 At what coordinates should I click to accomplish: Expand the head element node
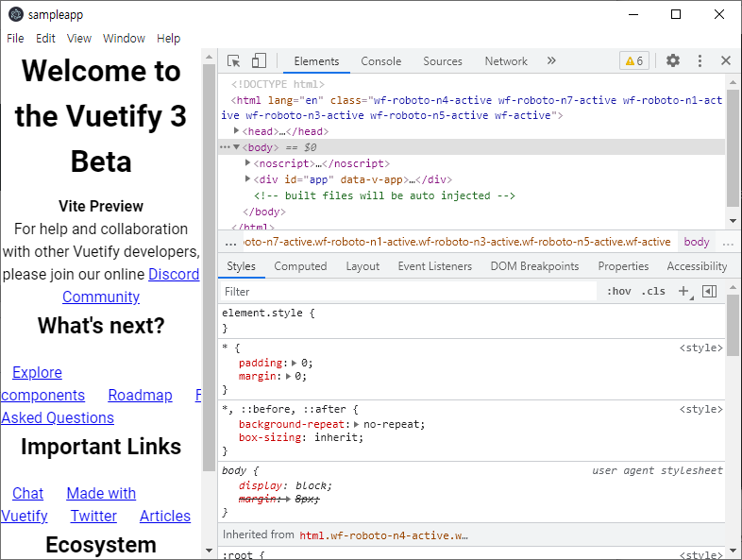click(237, 130)
